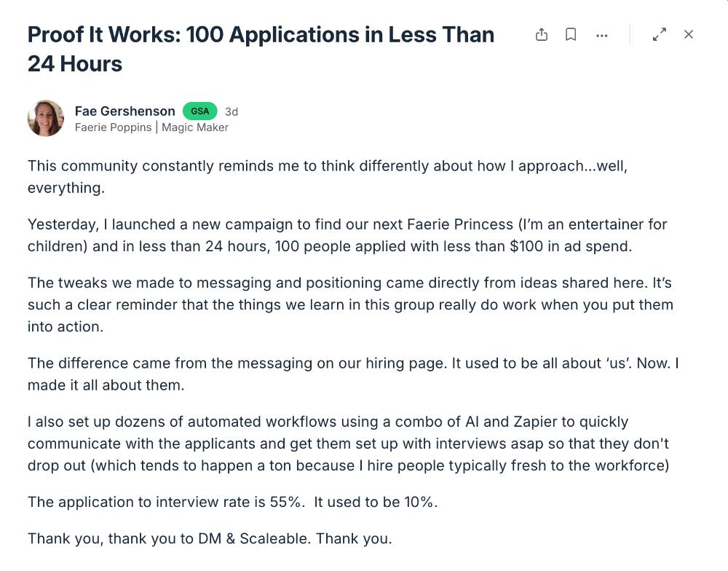Click the $100 in ad spend text

(x=570, y=245)
